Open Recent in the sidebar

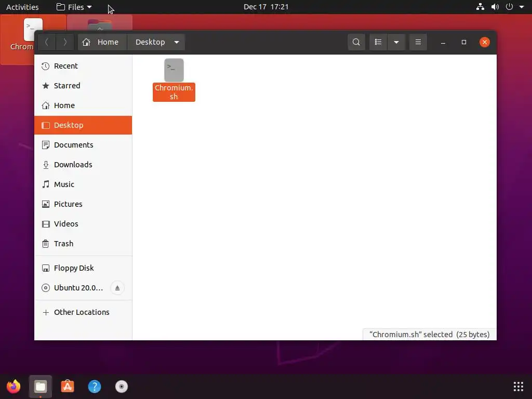pyautogui.click(x=83, y=66)
